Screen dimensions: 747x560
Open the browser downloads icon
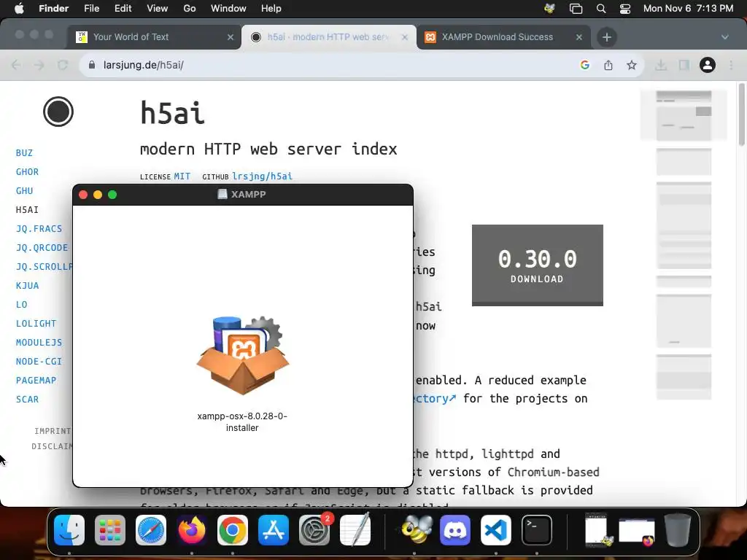click(x=661, y=65)
